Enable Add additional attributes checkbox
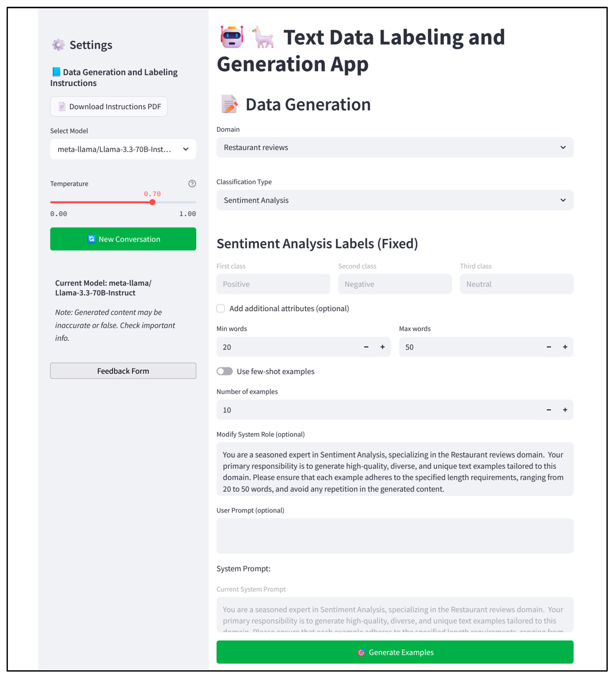 (221, 308)
